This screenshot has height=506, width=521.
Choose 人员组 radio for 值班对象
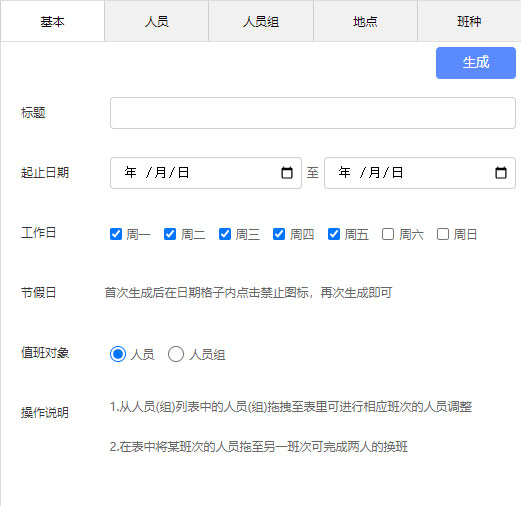click(x=176, y=354)
